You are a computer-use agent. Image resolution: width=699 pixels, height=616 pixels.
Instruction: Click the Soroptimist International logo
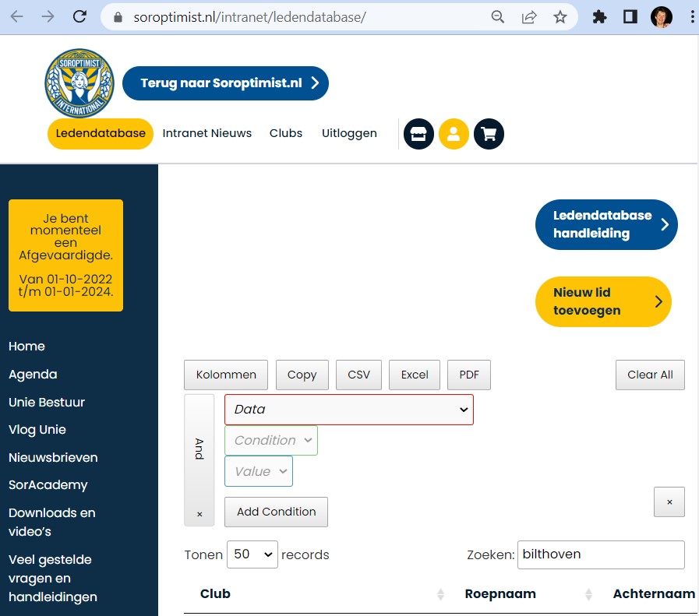click(x=79, y=83)
